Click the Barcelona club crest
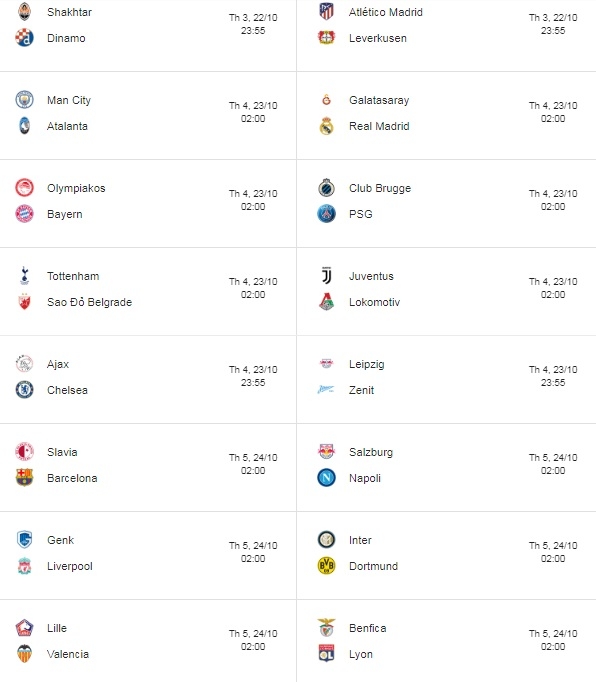The height and width of the screenshot is (682, 596). click(x=24, y=478)
